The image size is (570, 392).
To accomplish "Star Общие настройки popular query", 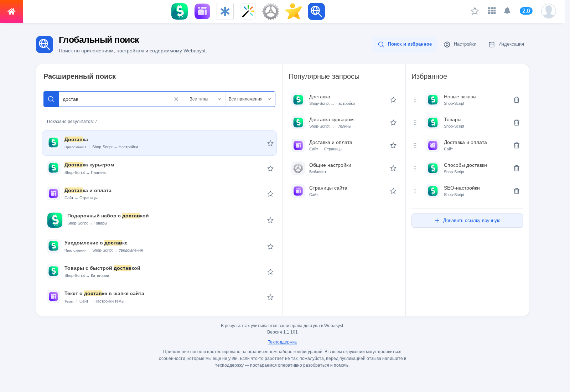I will coord(393,168).
